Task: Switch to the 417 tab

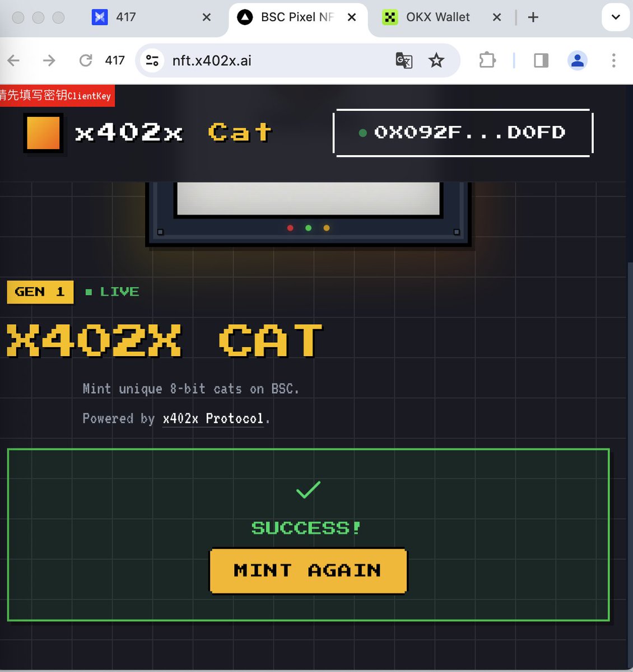Action: [151, 17]
